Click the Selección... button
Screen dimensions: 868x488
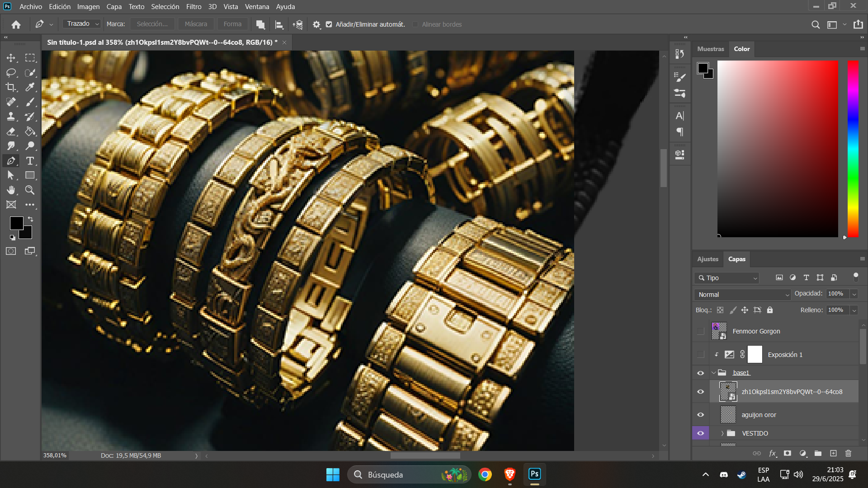(x=152, y=24)
